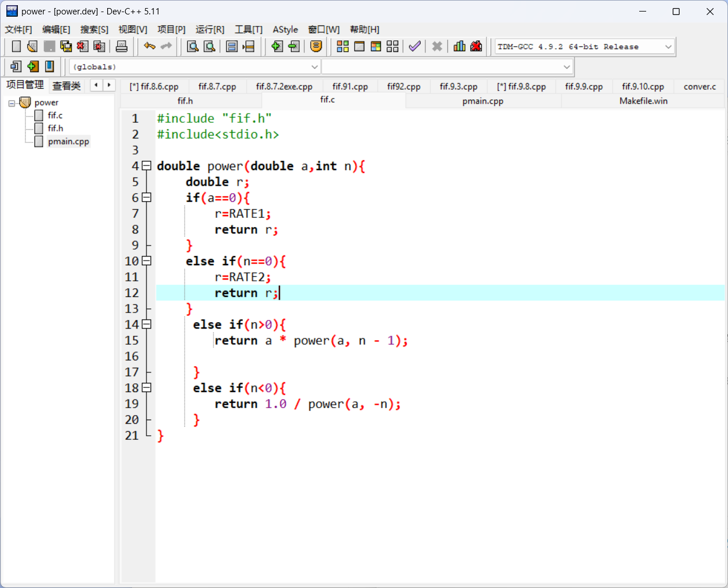Image resolution: width=728 pixels, height=588 pixels.
Task: Click the Run window icon
Action: [359, 47]
